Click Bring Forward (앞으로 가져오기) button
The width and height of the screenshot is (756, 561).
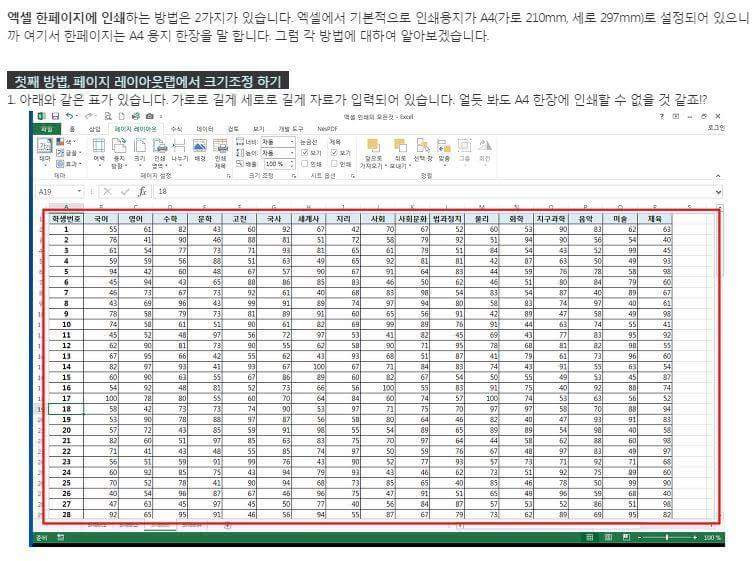click(373, 153)
